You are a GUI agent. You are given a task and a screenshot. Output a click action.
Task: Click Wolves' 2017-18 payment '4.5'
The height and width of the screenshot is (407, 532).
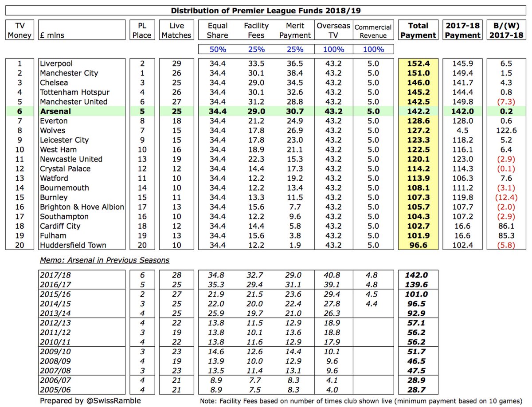point(462,130)
